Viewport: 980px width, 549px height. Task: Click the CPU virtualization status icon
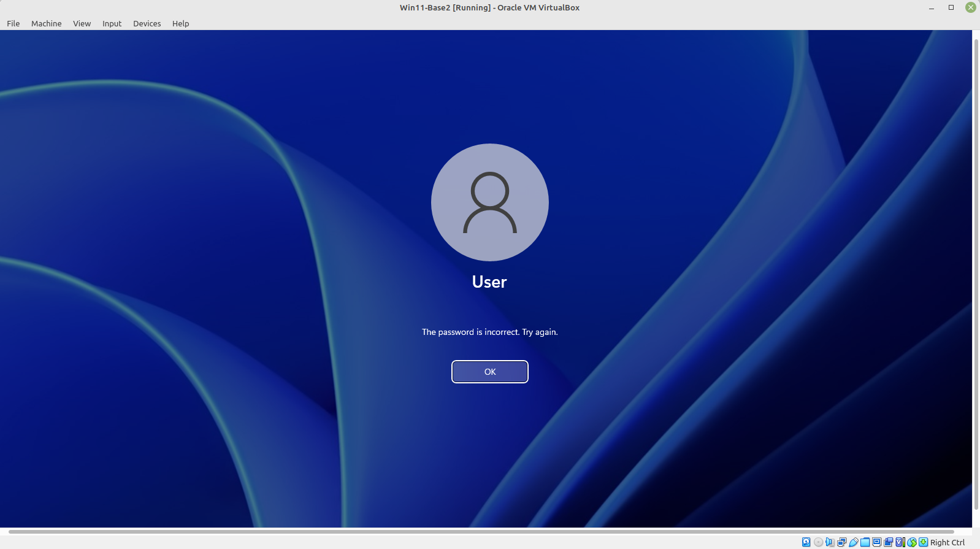pos(900,542)
